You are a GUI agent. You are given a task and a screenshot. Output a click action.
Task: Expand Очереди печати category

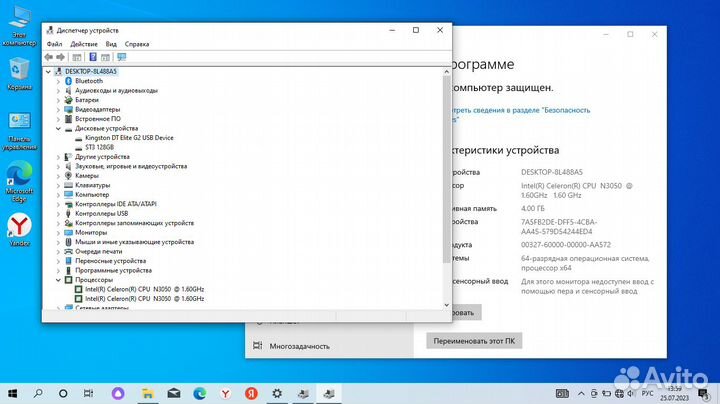point(58,252)
